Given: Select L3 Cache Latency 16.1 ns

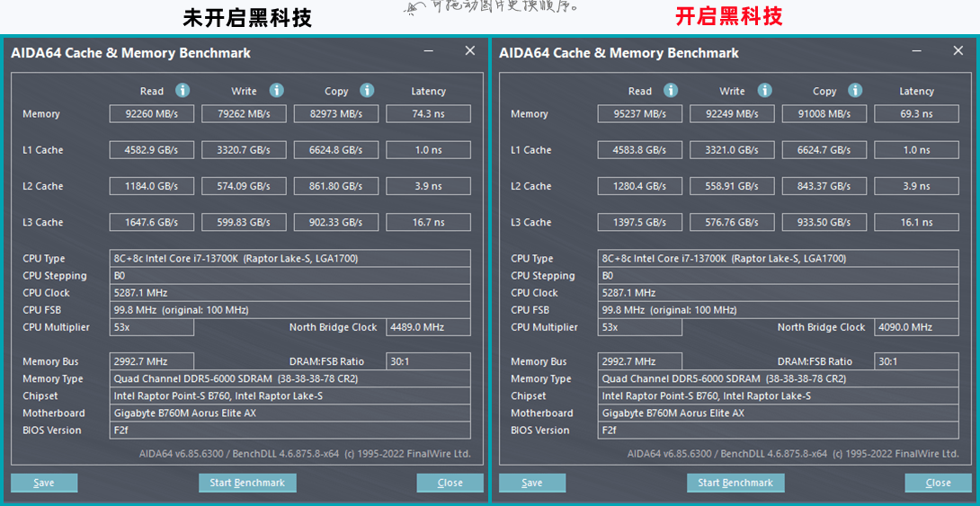Looking at the screenshot, I should pos(916,222).
